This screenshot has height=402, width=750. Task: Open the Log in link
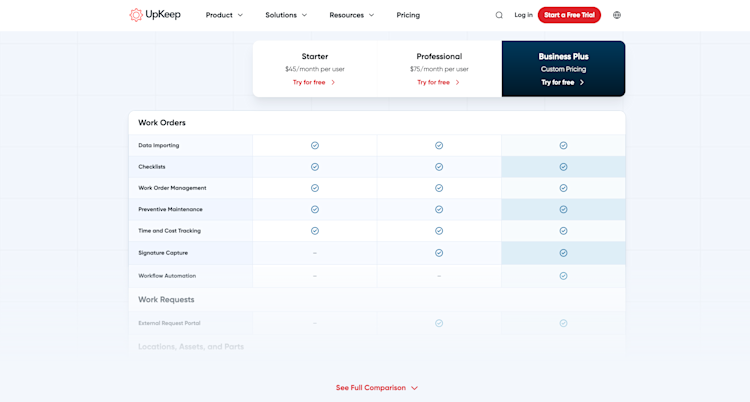(523, 15)
